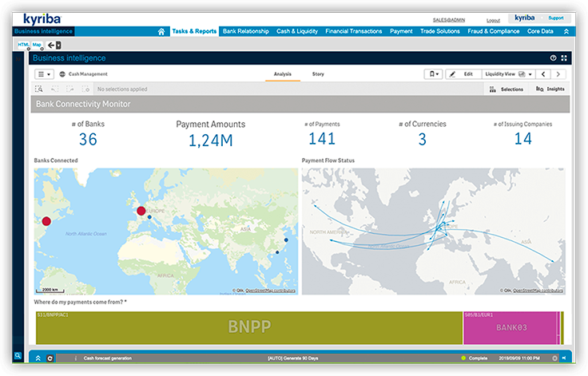Image resolution: width=588 pixels, height=376 pixels.
Task: Collapse the top navigation menu chevron
Action: pos(566,31)
